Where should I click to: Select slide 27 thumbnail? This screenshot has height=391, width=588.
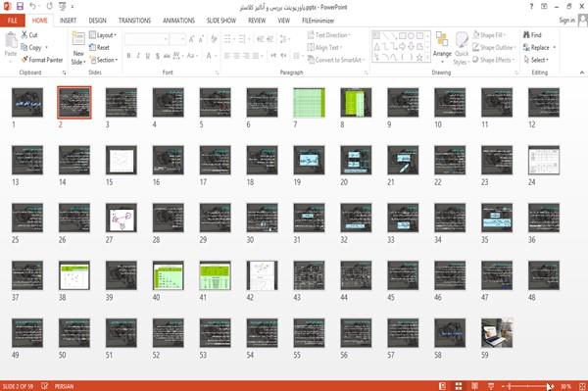click(122, 218)
